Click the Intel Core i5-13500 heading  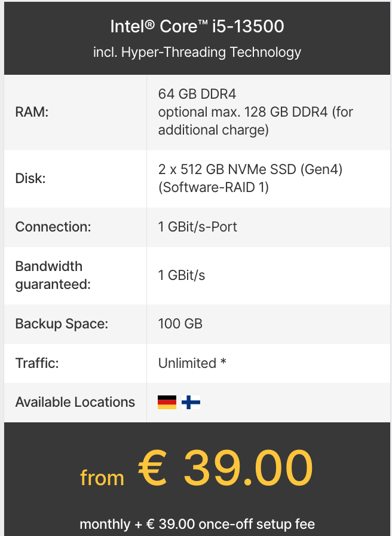coord(197,26)
